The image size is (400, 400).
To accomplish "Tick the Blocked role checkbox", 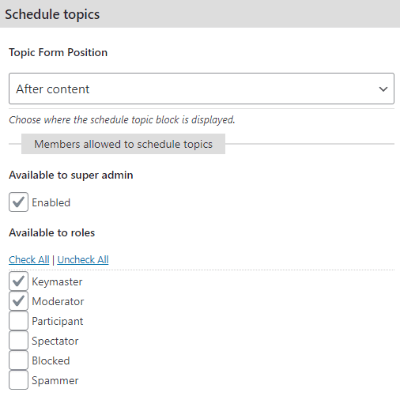I will [x=18, y=360].
